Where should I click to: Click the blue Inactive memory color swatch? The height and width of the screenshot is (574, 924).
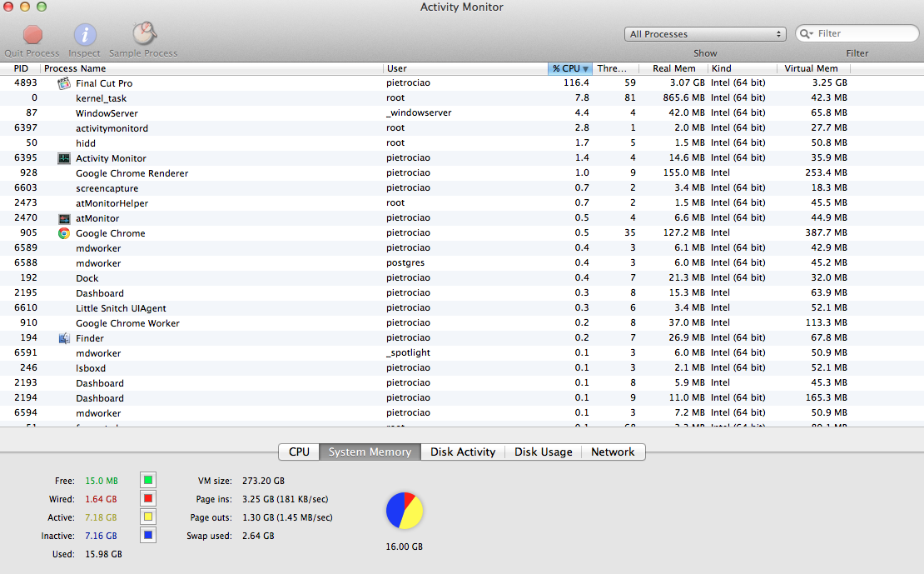(148, 535)
